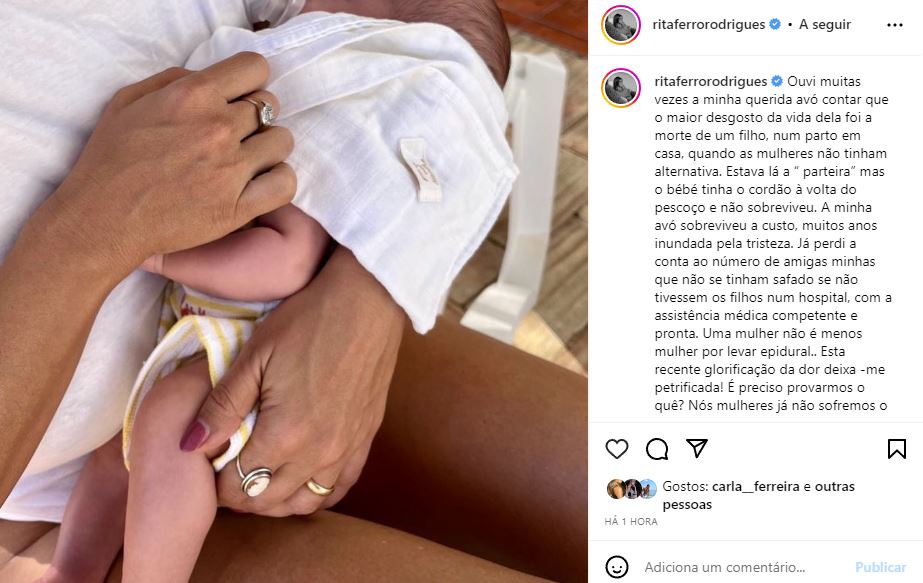Open comments with the speech bubble icon
This screenshot has height=583, width=923.
coord(656,449)
